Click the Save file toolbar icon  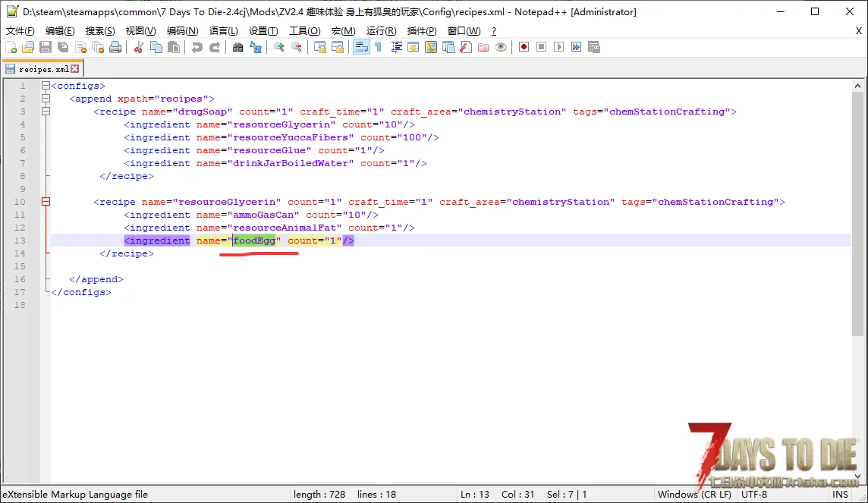(46, 47)
